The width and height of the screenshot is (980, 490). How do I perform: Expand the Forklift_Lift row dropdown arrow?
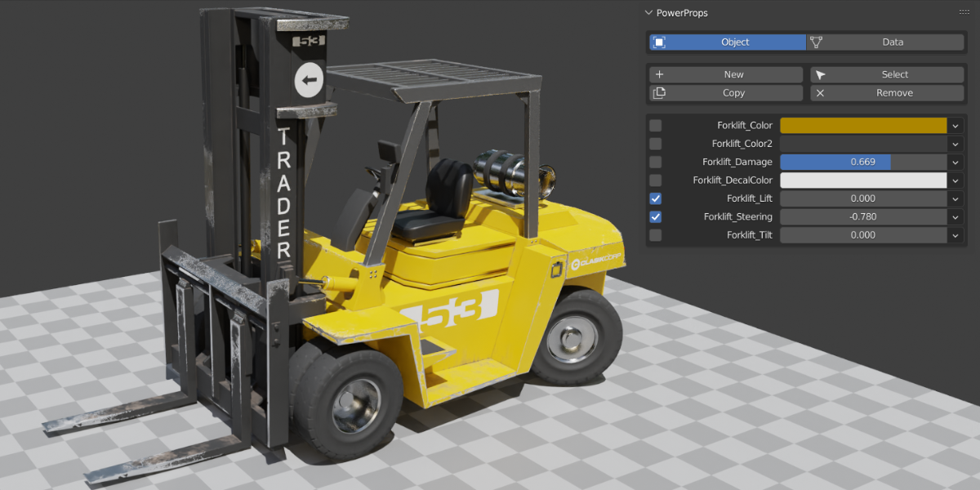coord(955,198)
